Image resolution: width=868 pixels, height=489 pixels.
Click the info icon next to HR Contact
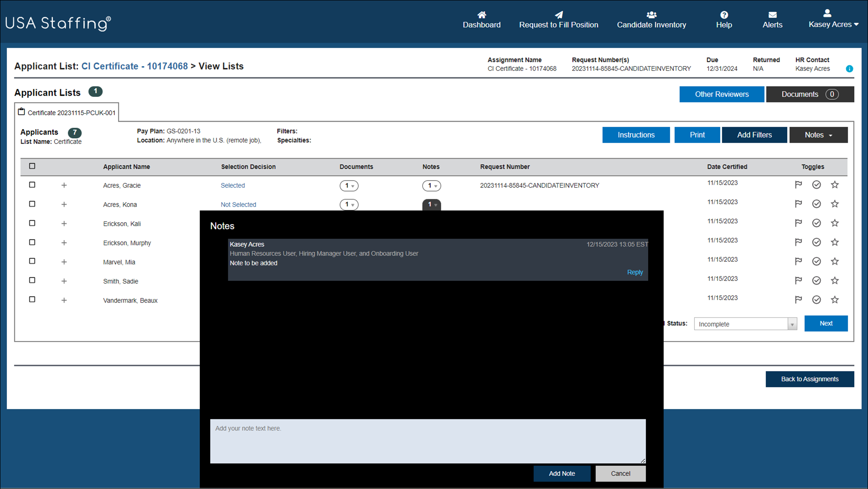pyautogui.click(x=850, y=68)
